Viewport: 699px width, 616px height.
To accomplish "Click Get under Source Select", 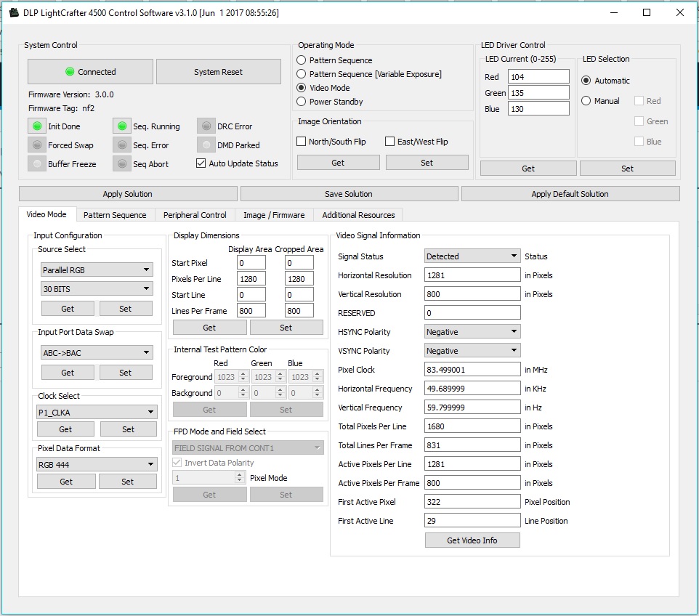I will (68, 308).
